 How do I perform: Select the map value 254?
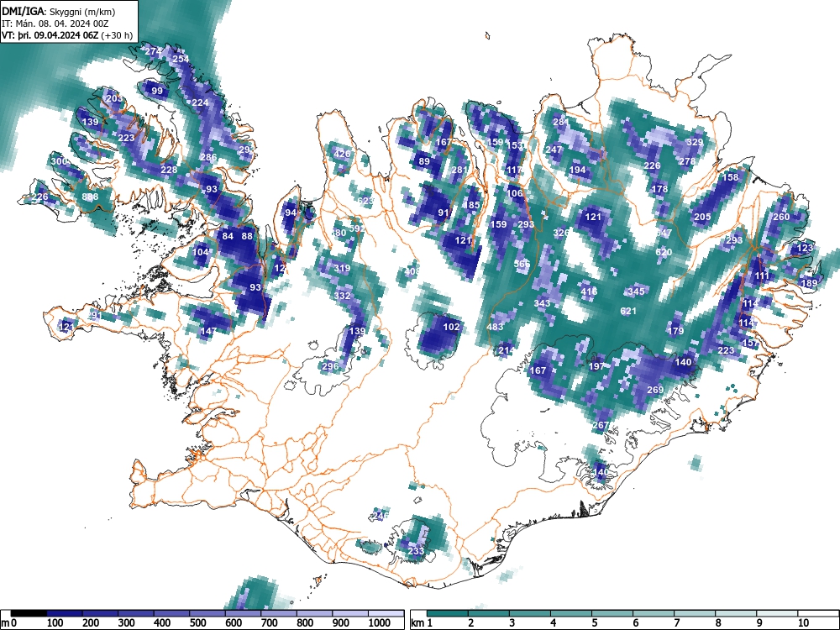click(181, 59)
